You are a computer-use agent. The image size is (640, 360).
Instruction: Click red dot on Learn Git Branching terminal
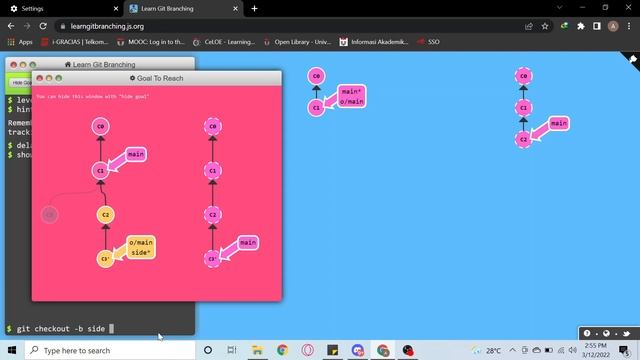coord(13,64)
